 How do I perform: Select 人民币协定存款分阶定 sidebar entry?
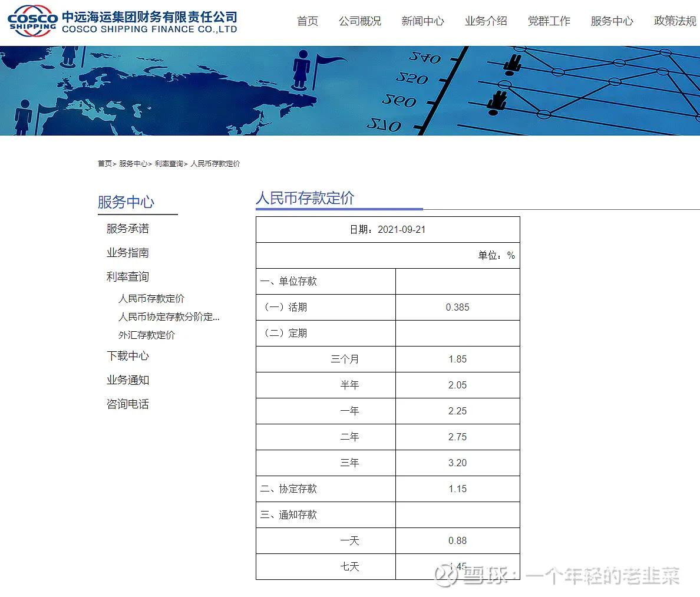pyautogui.click(x=169, y=317)
